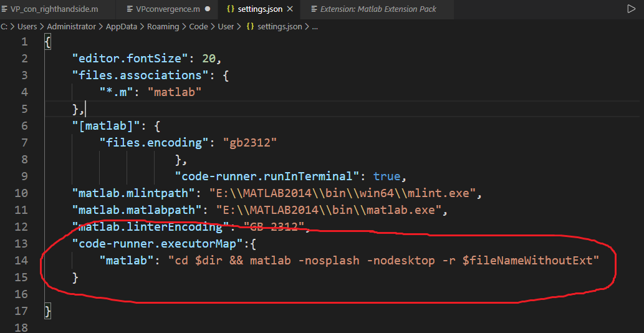Click the "code-runner.runInTerminal" key

267,176
